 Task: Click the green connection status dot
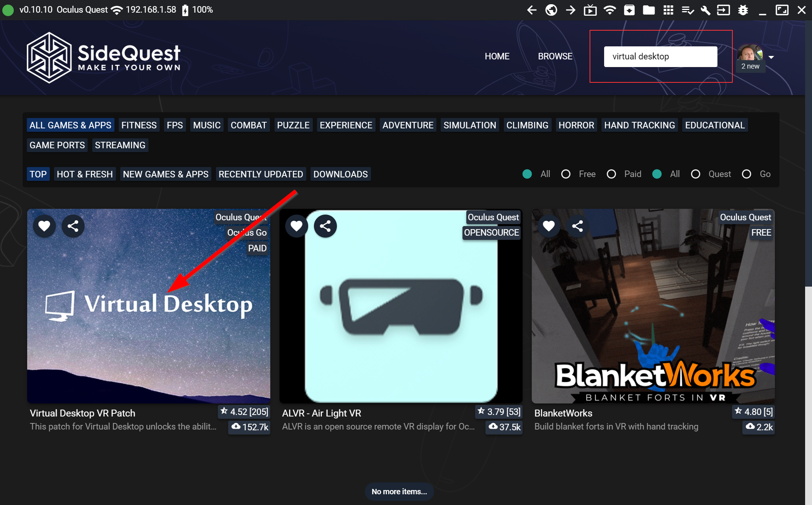(x=8, y=10)
